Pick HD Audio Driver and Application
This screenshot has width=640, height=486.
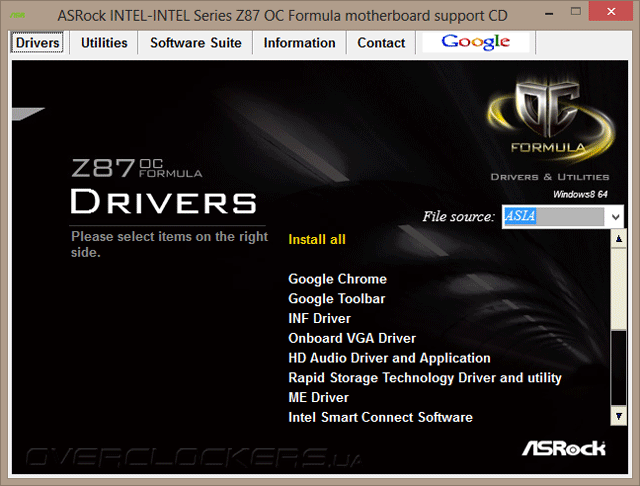point(389,358)
